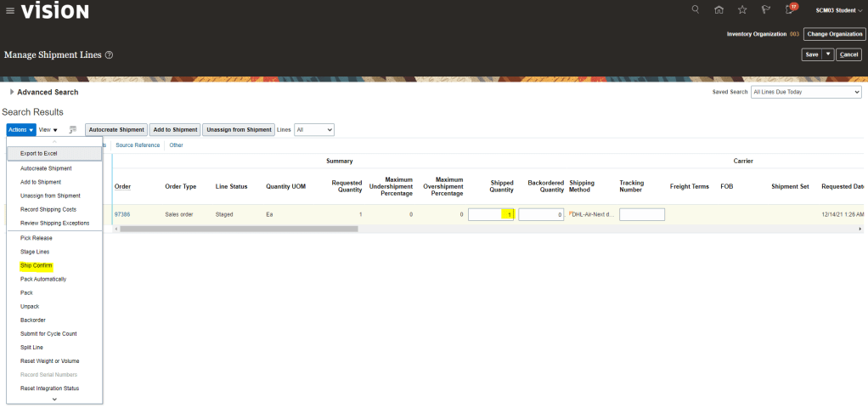The height and width of the screenshot is (414, 868).
Task: Open the Save button dropdown arrow
Action: [x=828, y=54]
